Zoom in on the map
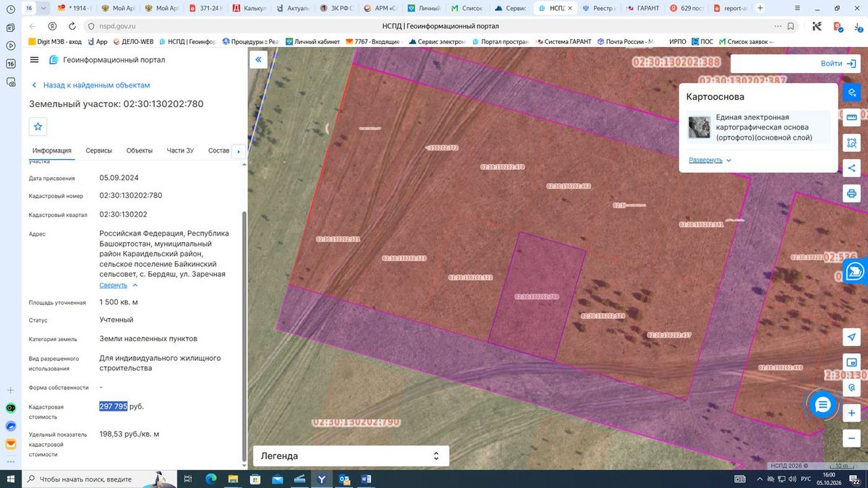Viewport: 868px width, 488px height. 851,414
